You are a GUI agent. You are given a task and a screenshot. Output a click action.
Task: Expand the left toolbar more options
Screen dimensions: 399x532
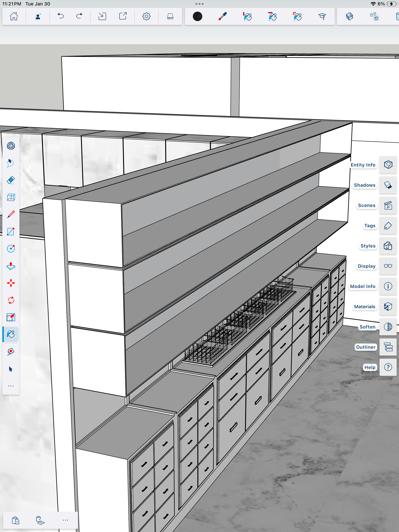(x=11, y=386)
